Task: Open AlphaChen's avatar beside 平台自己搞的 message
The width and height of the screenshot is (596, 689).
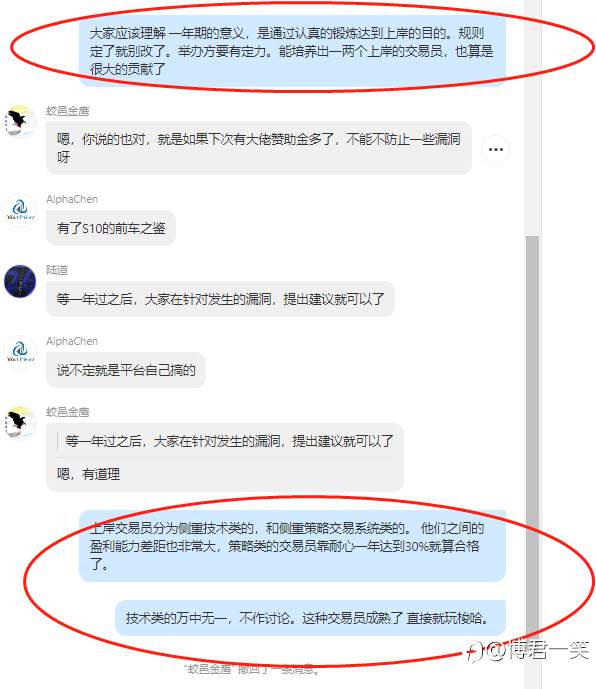Action: 20,352
